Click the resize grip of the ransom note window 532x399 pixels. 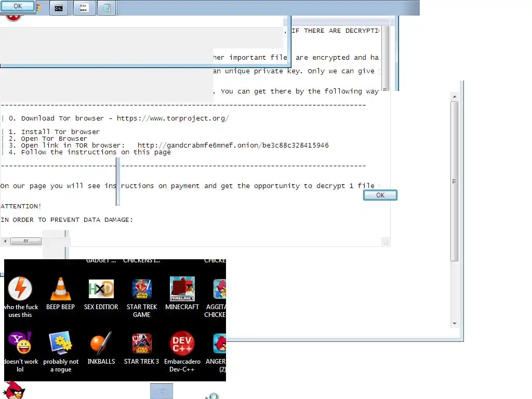[x=386, y=242]
